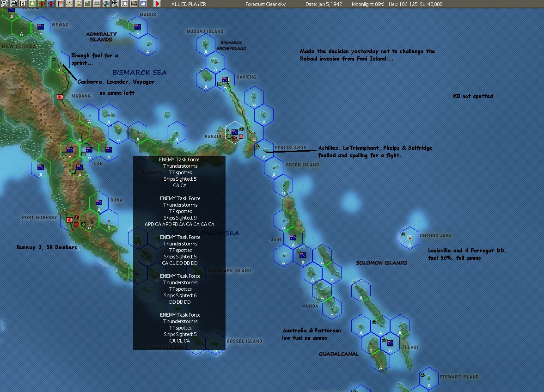This screenshot has width=544, height=392.
Task: Select the Japanese flag at Port Moresby
Action: 70,220
